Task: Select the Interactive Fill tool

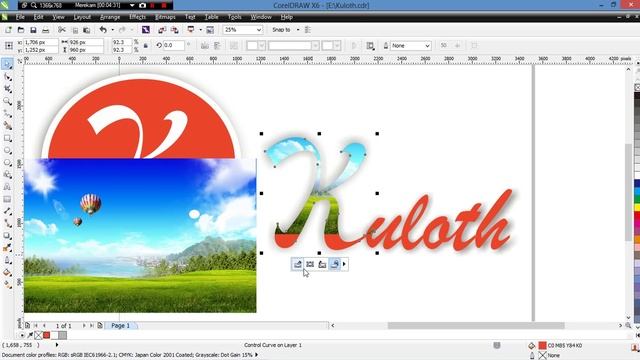Action: coord(7,284)
